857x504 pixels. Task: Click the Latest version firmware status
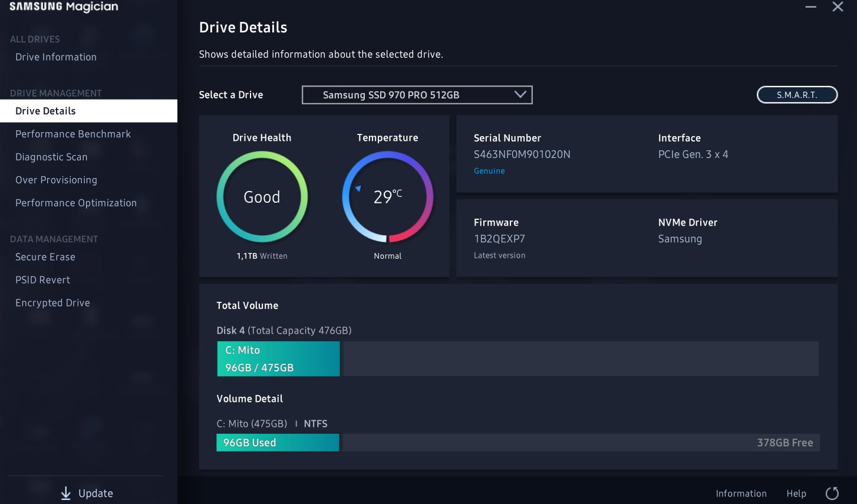499,255
